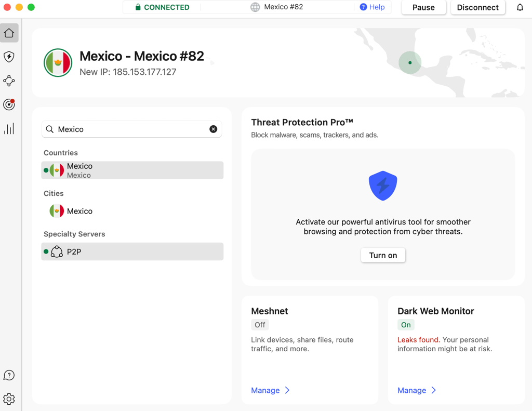Click the P2P specialty server icon

click(57, 251)
